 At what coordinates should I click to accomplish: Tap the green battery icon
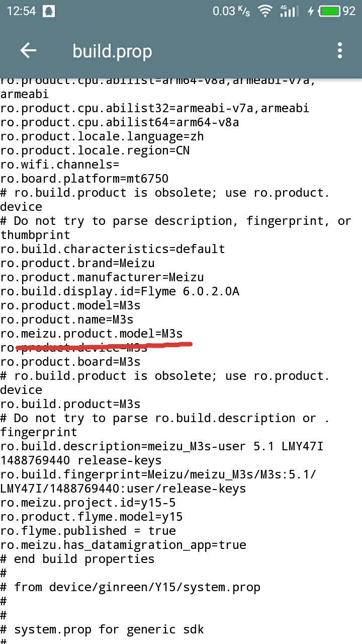(330, 11)
